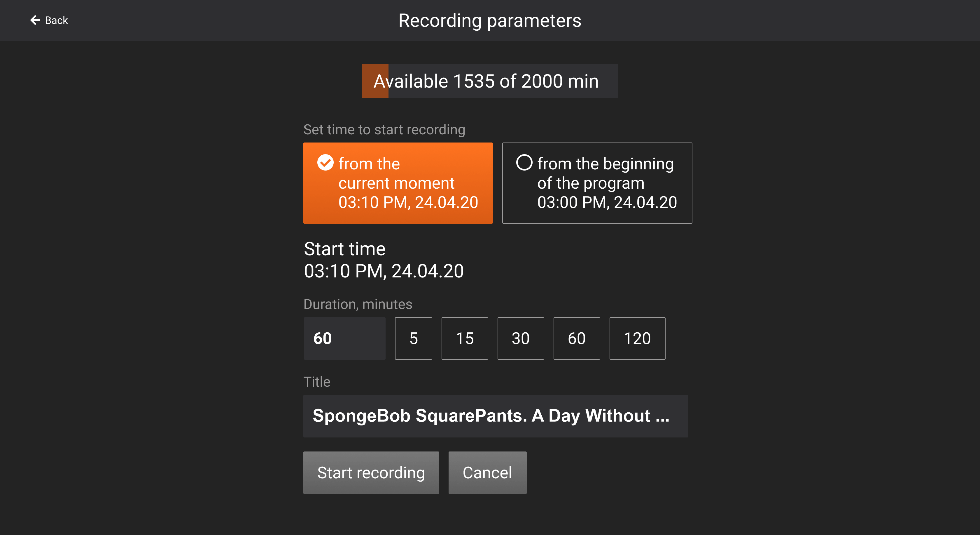Pick the 30 minutes duration preset
980x535 pixels.
[520, 338]
